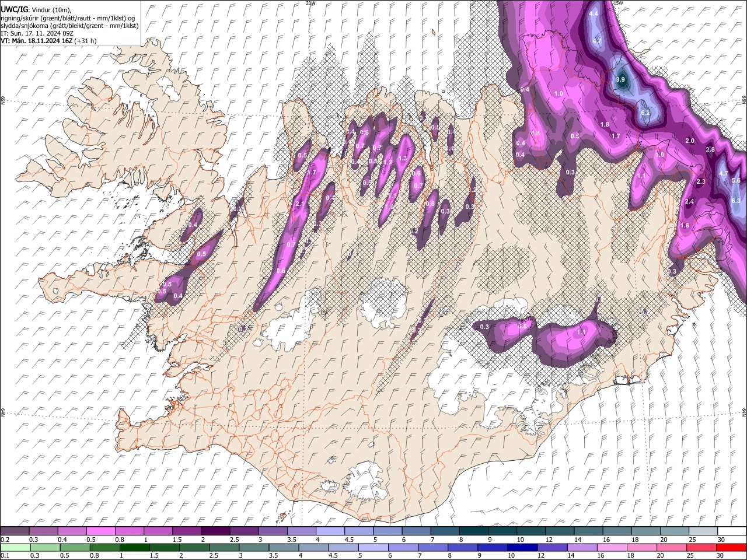
Task: Pick the red bottom legend swatch after 30
Action: click(731, 548)
